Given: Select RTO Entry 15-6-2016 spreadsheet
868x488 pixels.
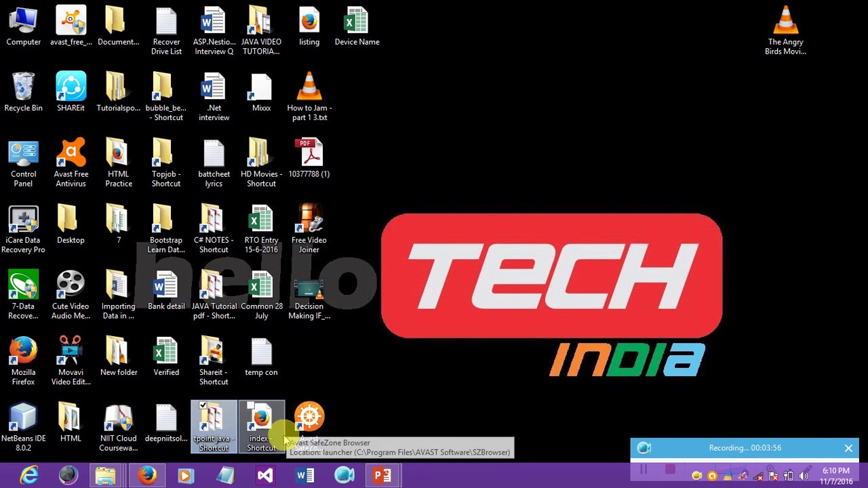Looking at the screenshot, I should click(x=261, y=230).
